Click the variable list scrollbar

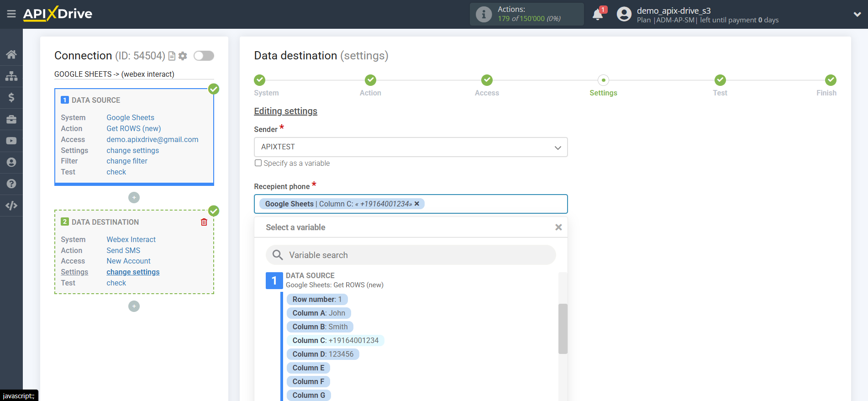[563, 329]
